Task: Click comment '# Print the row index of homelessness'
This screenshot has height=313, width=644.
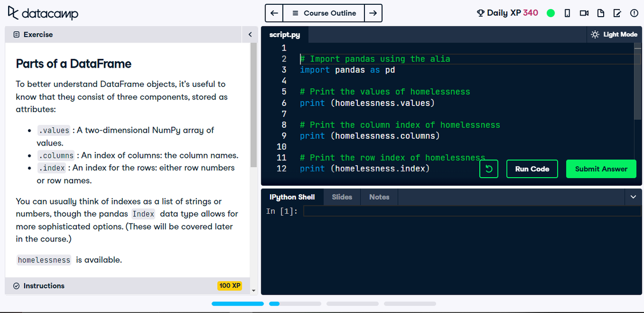Action: click(x=392, y=158)
